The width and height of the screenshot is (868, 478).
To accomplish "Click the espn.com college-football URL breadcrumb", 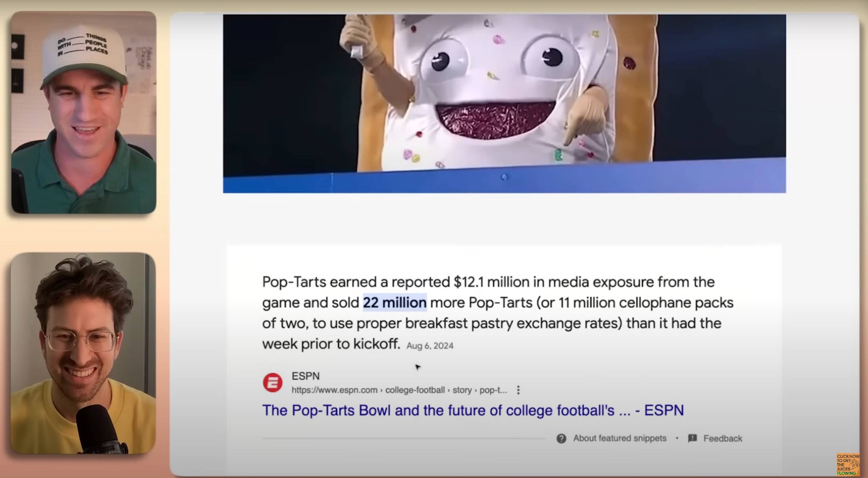I will point(399,390).
